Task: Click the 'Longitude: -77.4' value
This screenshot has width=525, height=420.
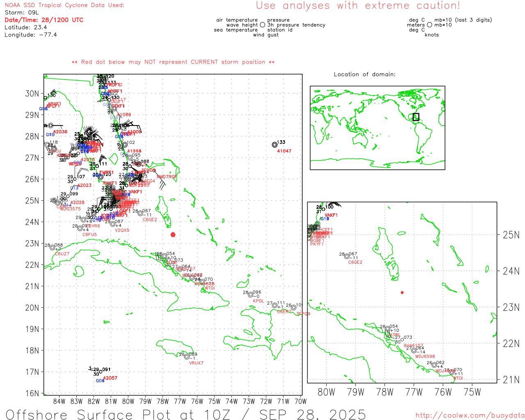Action: pos(31,35)
